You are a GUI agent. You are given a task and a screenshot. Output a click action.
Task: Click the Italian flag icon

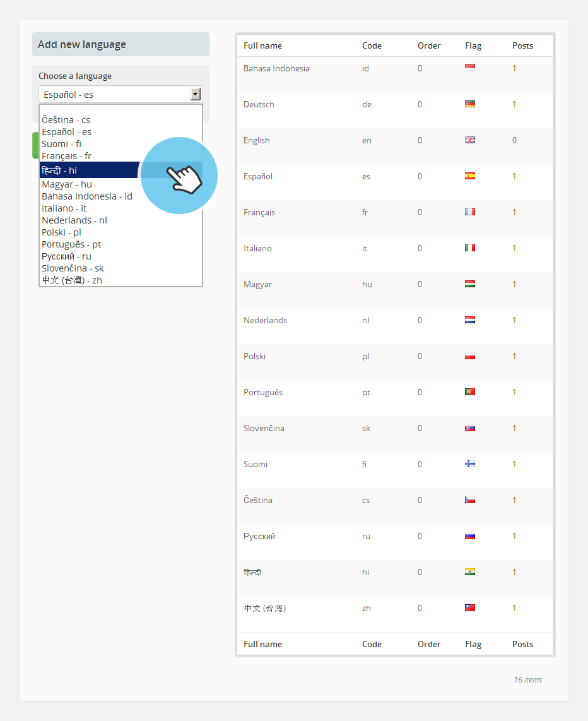(x=469, y=248)
